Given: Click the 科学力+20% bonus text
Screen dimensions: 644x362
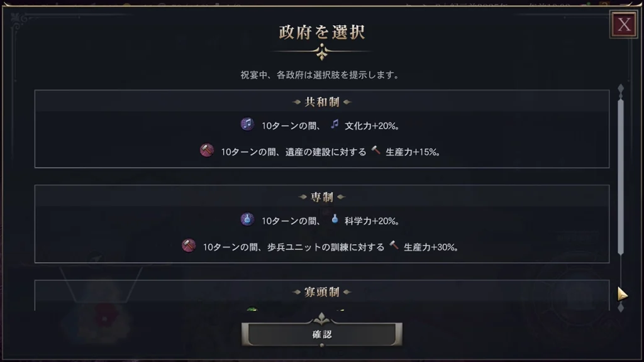Looking at the screenshot, I should click(x=372, y=220).
